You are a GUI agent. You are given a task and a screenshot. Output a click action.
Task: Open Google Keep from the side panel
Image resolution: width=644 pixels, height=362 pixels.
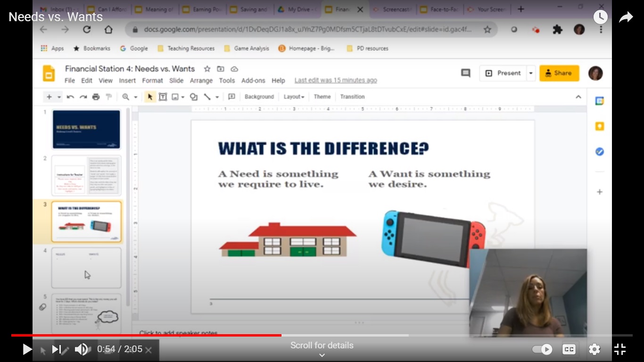click(600, 126)
